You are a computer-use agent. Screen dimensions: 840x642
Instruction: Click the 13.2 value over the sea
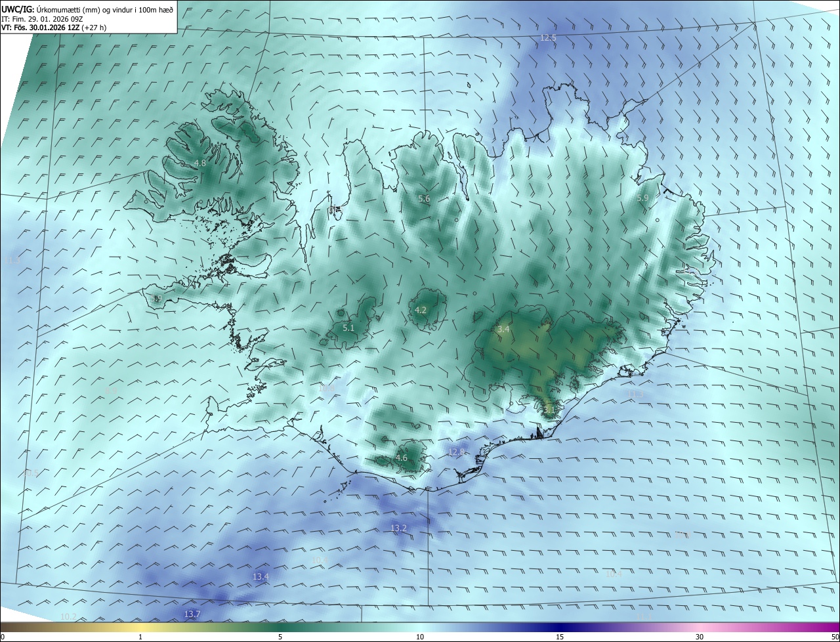coord(399,528)
